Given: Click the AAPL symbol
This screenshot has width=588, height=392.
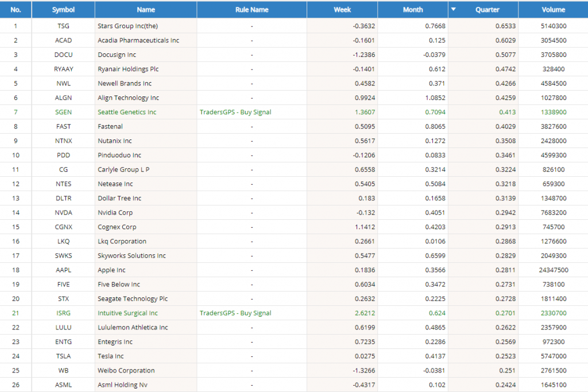Looking at the screenshot, I should [63, 270].
